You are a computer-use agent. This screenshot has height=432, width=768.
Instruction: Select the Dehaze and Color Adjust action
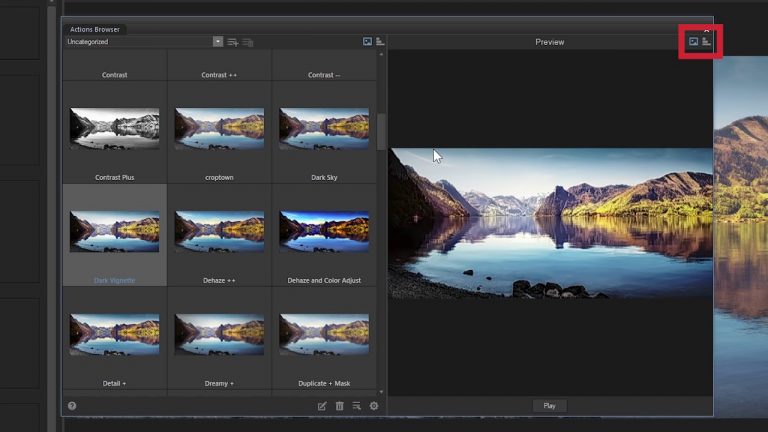point(324,231)
